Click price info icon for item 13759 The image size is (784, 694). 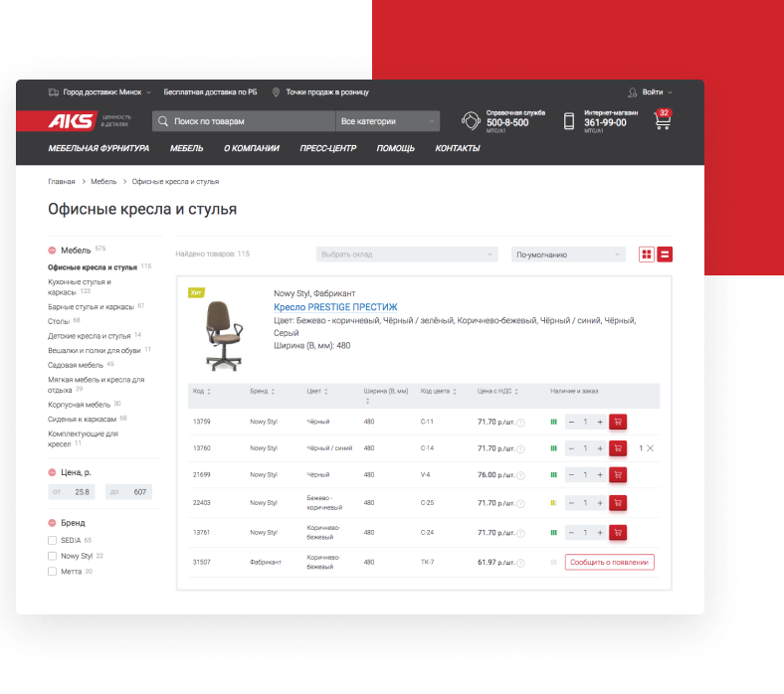[520, 423]
